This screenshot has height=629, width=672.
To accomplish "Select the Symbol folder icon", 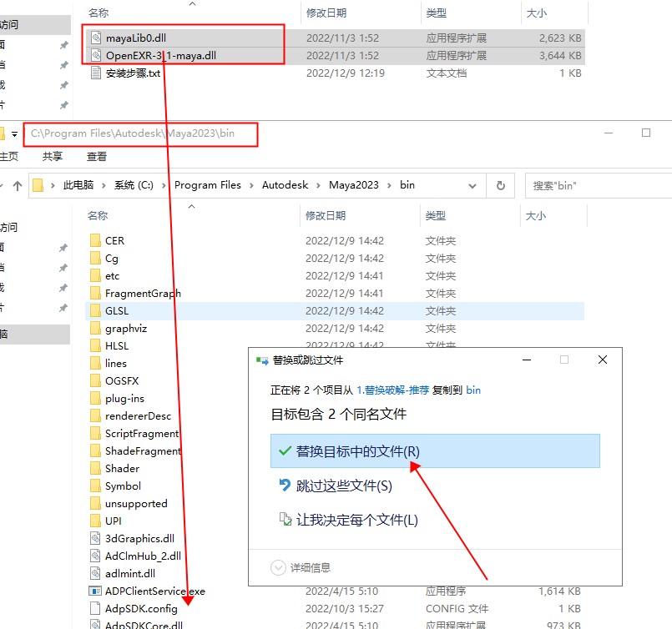I will pos(95,486).
